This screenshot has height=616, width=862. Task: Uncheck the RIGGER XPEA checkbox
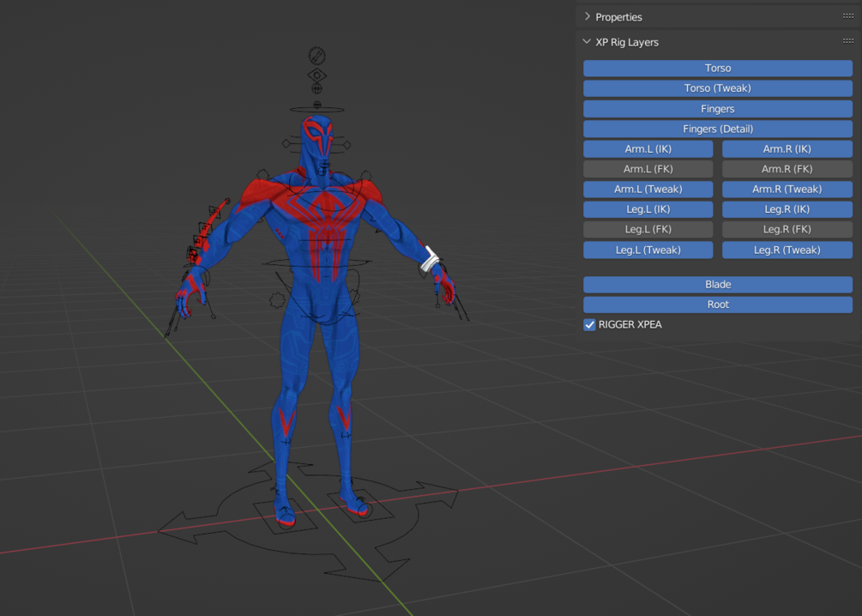[589, 325]
